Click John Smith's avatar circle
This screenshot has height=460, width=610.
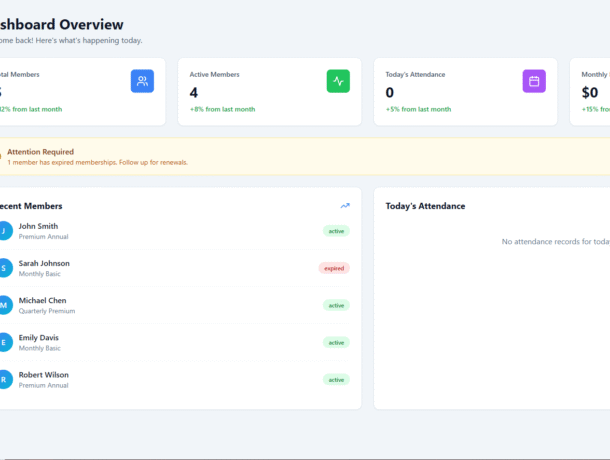pyautogui.click(x=5, y=231)
